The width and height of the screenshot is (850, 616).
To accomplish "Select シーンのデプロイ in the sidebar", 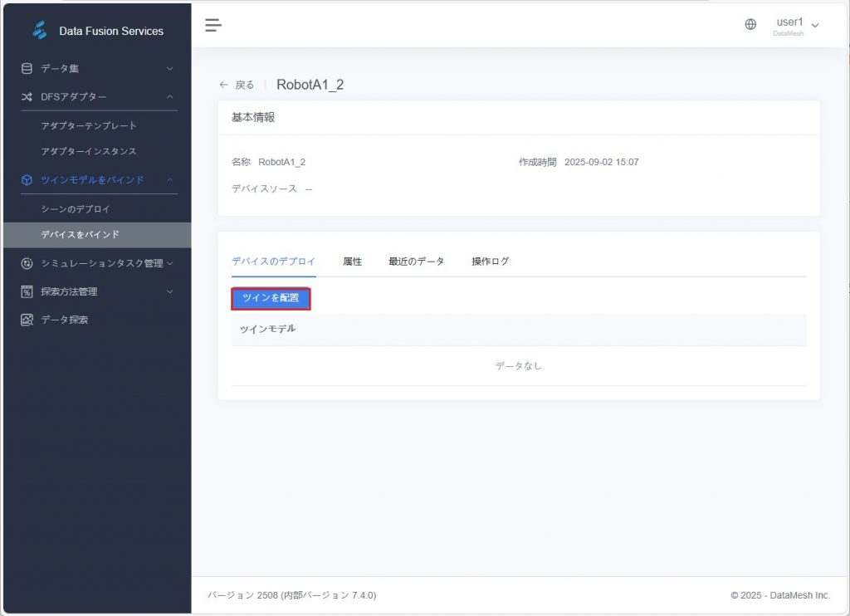I will (76, 209).
